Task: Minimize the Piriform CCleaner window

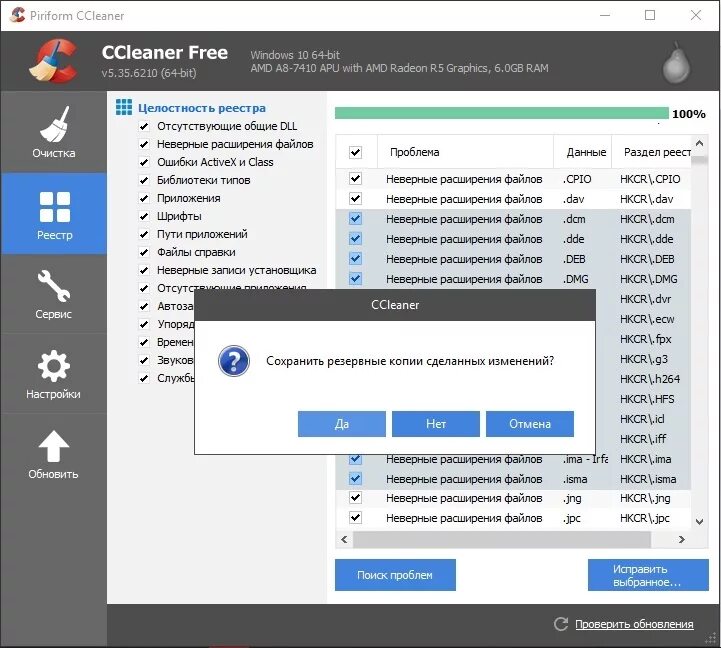Action: [x=605, y=15]
